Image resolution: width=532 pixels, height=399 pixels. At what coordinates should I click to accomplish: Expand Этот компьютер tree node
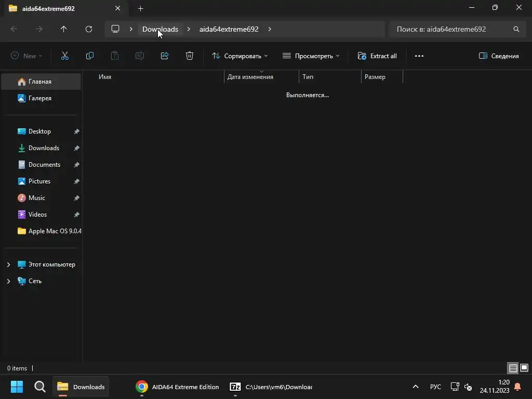tap(8, 264)
